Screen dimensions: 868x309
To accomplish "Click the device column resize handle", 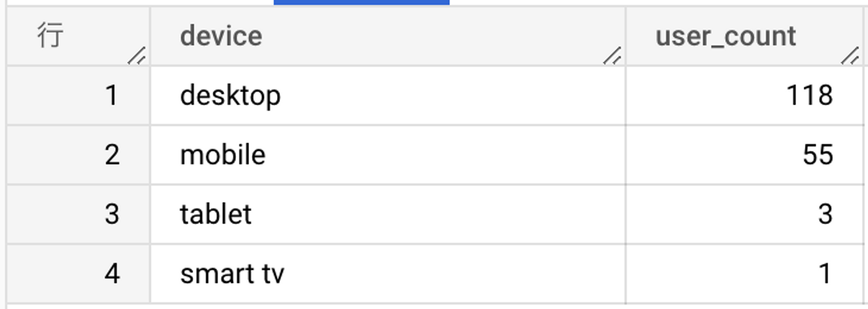I will point(612,56).
